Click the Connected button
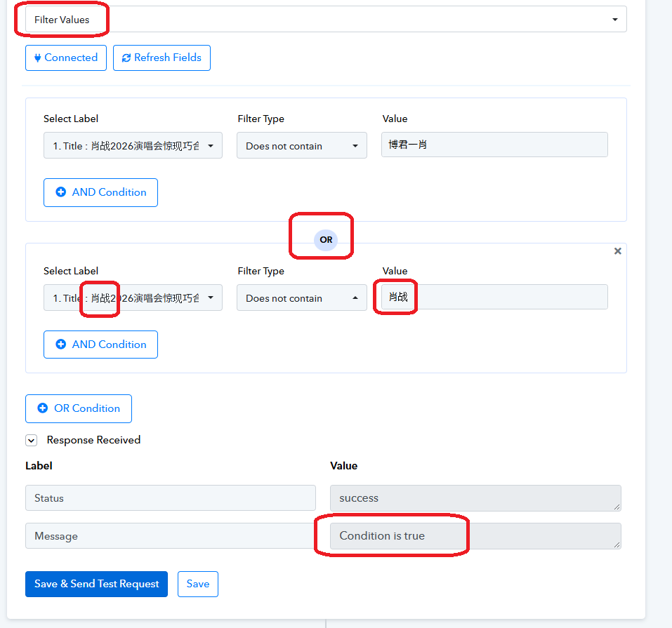Image resolution: width=672 pixels, height=628 pixels. tap(66, 58)
